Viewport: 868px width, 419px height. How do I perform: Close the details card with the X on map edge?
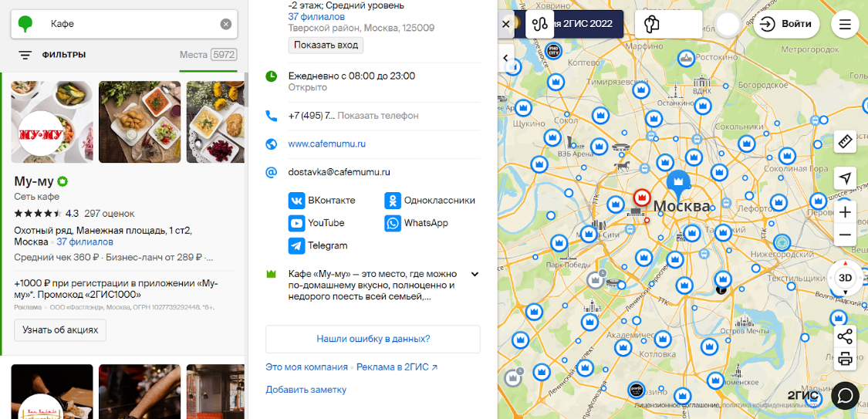tap(505, 25)
